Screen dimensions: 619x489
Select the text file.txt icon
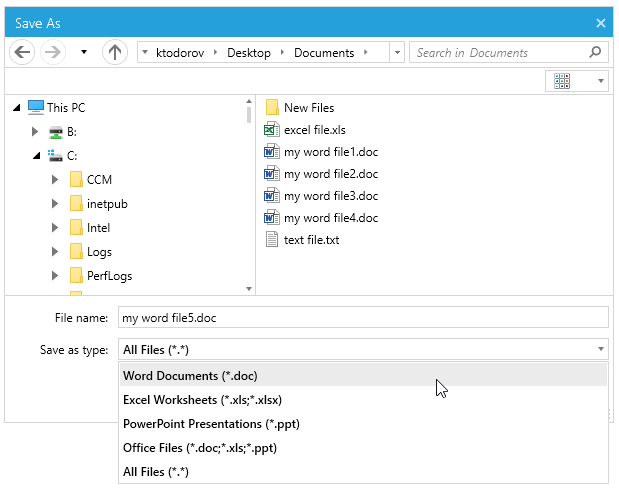click(272, 240)
